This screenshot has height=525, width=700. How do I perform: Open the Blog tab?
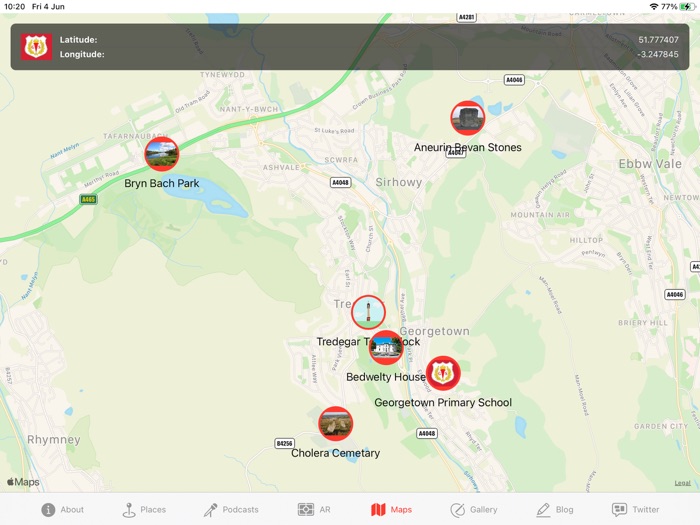coord(556,509)
